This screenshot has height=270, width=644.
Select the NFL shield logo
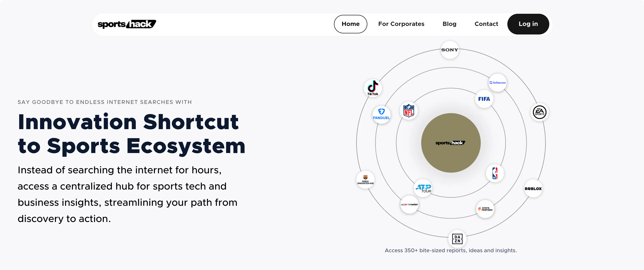click(409, 111)
